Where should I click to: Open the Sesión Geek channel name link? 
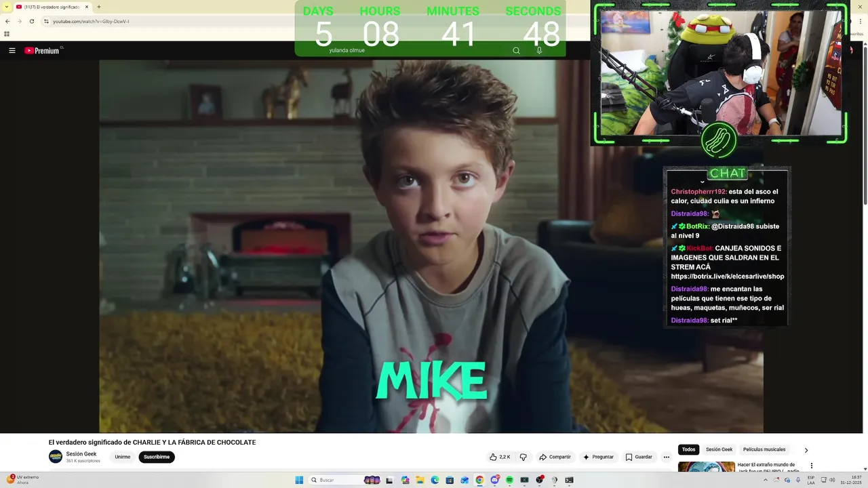click(x=81, y=453)
